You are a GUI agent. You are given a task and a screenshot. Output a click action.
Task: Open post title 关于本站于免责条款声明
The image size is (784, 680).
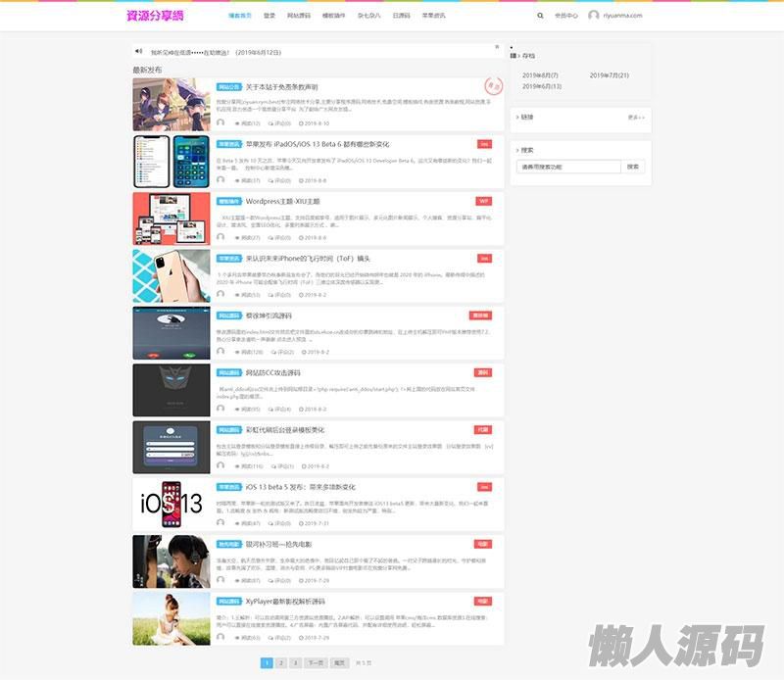click(281, 87)
